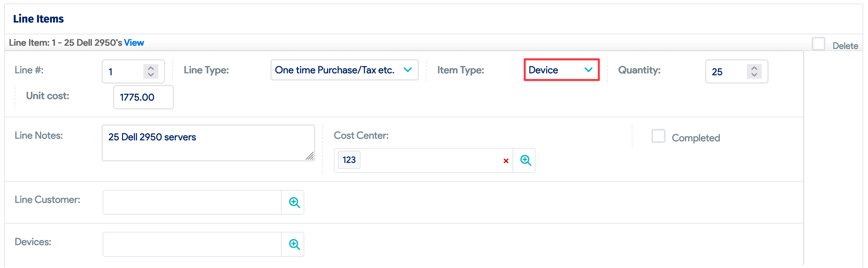Image resolution: width=868 pixels, height=268 pixels.
Task: Select the 123 cost center tag
Action: point(349,160)
